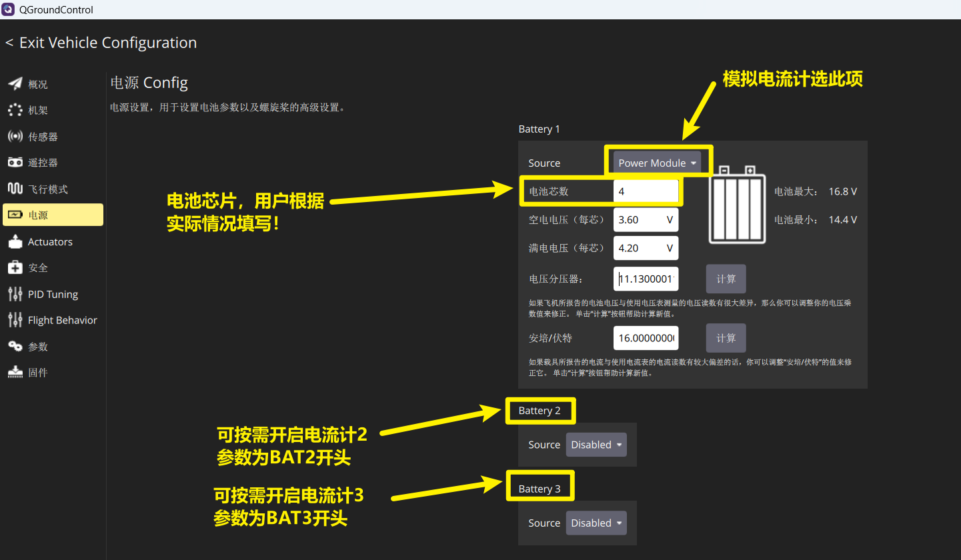Select the 电源 power page
961x560 pixels.
pos(53,215)
